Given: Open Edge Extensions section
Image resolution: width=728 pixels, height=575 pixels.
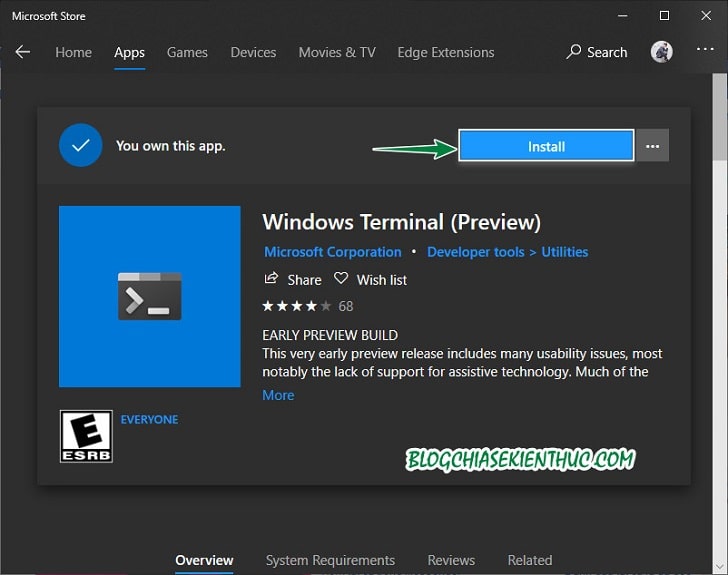Looking at the screenshot, I should coord(446,52).
